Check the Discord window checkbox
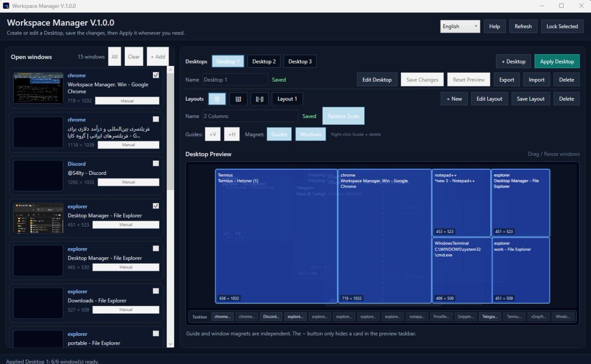This screenshot has width=591, height=364. [156, 163]
